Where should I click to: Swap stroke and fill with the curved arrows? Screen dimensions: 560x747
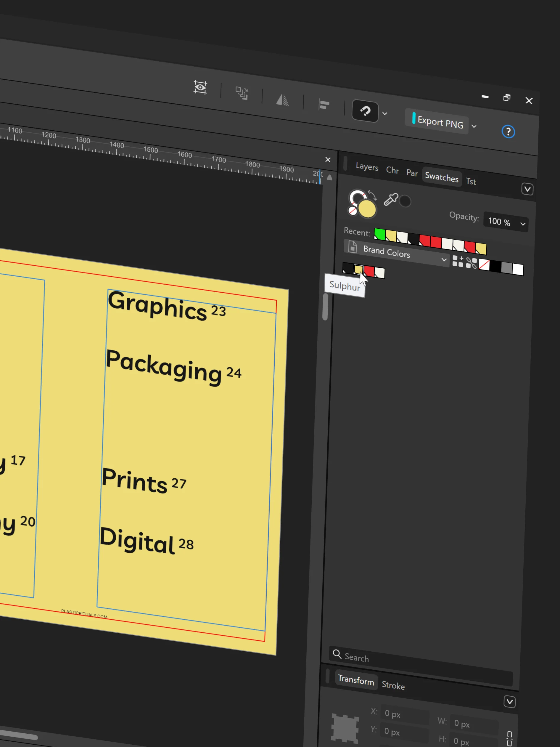(x=372, y=195)
